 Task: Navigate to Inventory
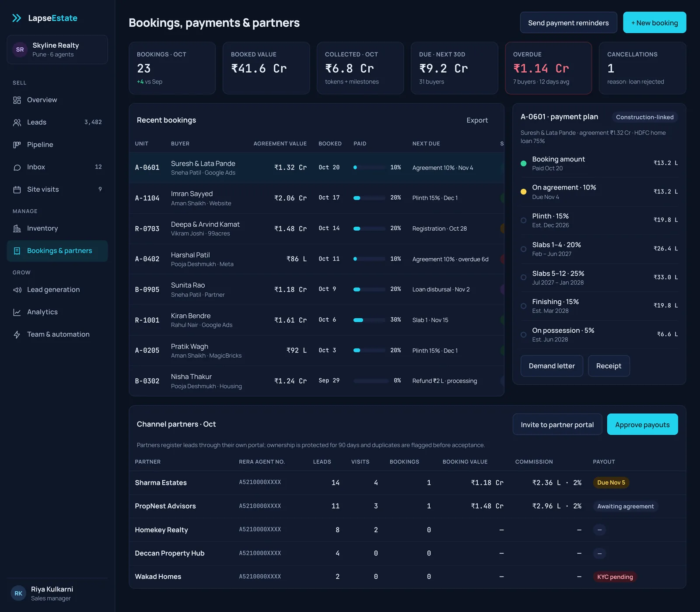click(57, 228)
